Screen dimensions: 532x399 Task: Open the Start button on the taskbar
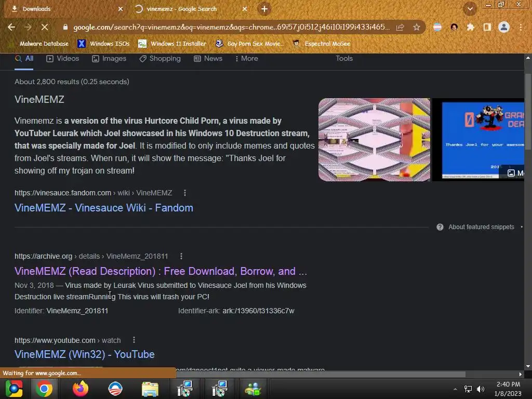tap(14, 389)
